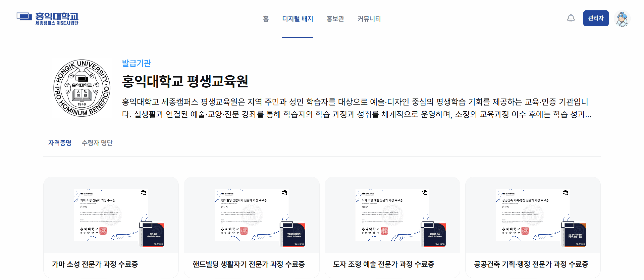This screenshot has width=644, height=280.
Task: Open 도자 조형 예술 전문가 과정 certificate thumbnail
Action: pyautogui.click(x=392, y=215)
